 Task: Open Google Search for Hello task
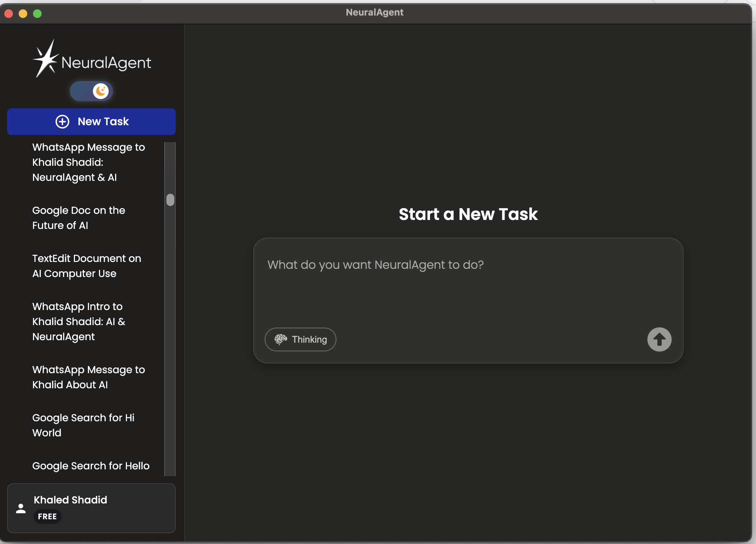click(91, 466)
